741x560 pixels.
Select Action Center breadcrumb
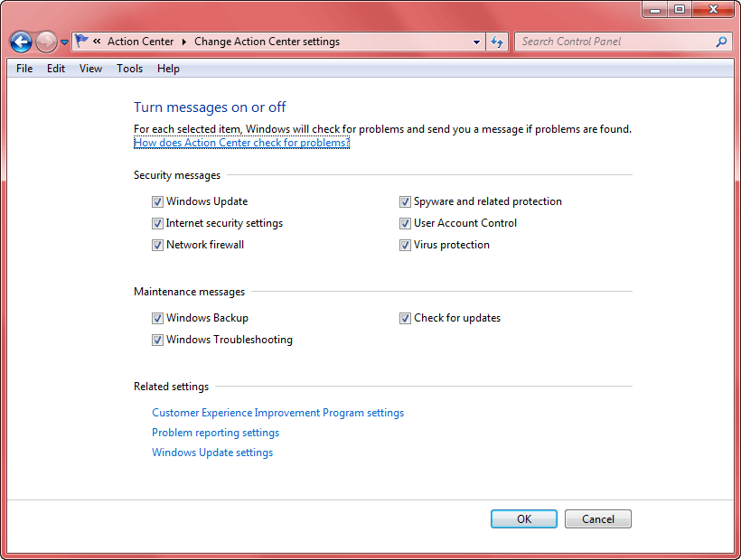pos(140,42)
